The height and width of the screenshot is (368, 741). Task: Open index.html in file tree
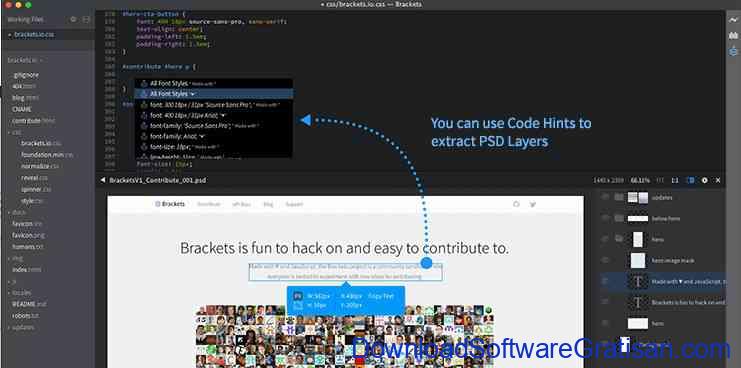tap(26, 270)
